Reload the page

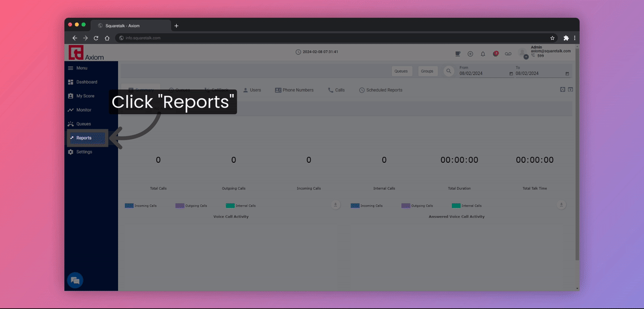96,38
